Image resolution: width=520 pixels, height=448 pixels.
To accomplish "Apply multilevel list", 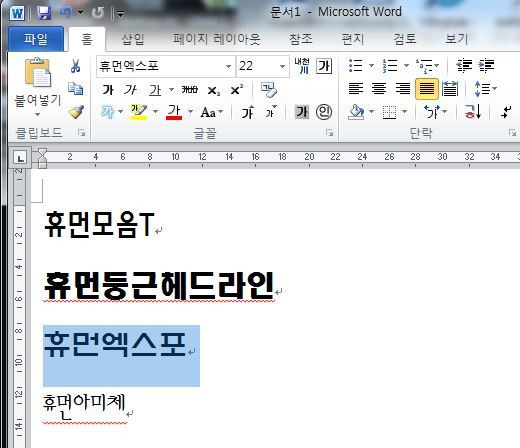I will click(425, 66).
